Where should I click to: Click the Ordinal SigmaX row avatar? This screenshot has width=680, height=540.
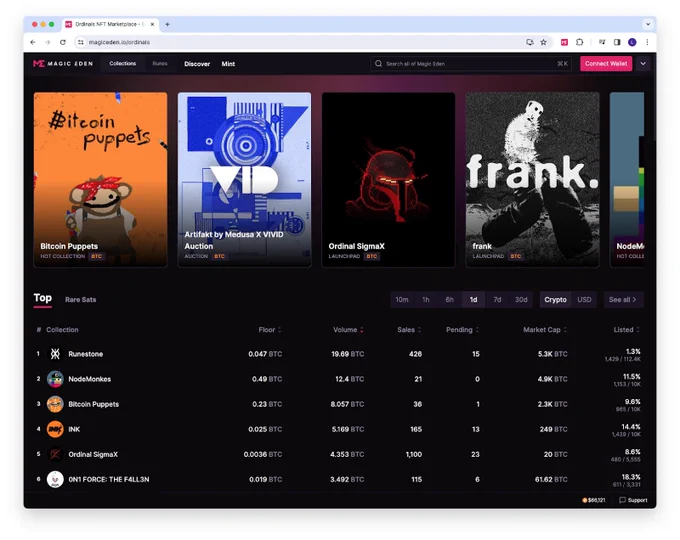coord(55,454)
